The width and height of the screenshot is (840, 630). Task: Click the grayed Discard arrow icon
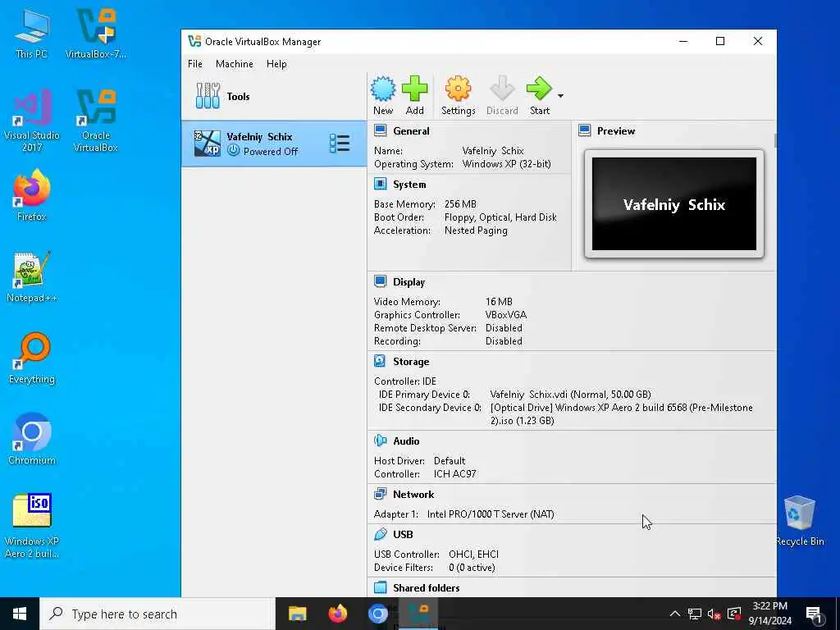502,89
